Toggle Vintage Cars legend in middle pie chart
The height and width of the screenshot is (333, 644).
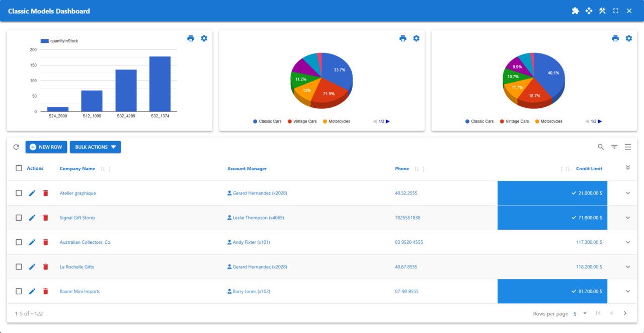click(302, 121)
